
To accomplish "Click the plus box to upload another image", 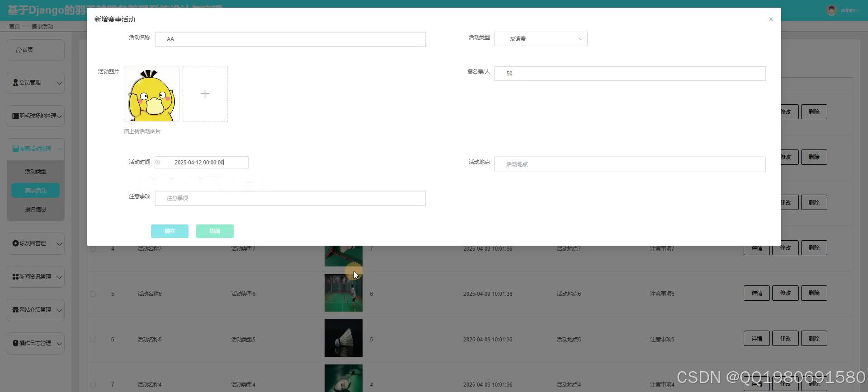I will pyautogui.click(x=205, y=93).
